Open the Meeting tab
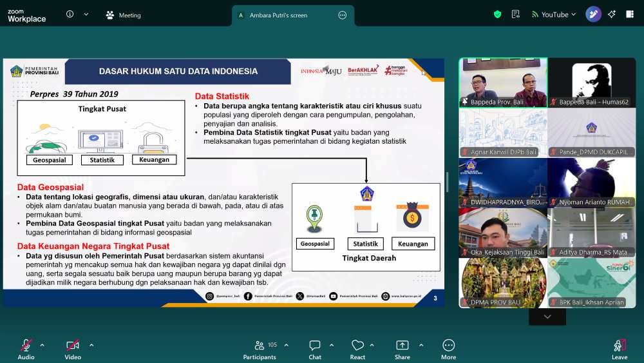The image size is (644, 363). (x=123, y=15)
